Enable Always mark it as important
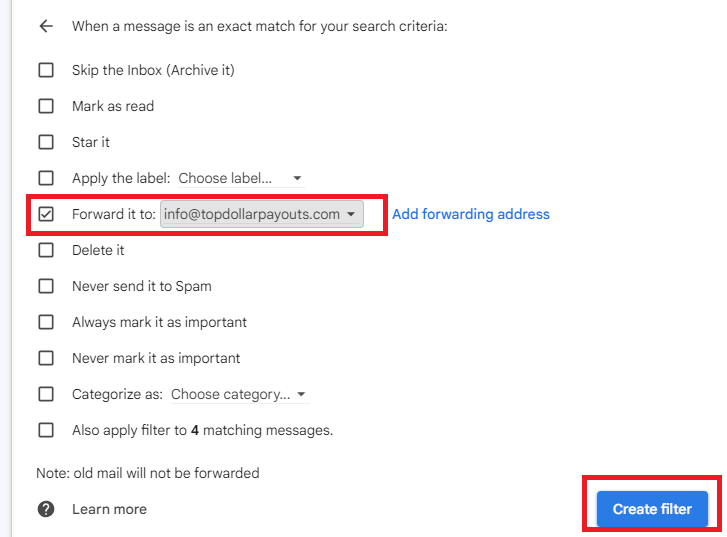Screen dimensions: 727x537 pyautogui.click(x=46, y=322)
